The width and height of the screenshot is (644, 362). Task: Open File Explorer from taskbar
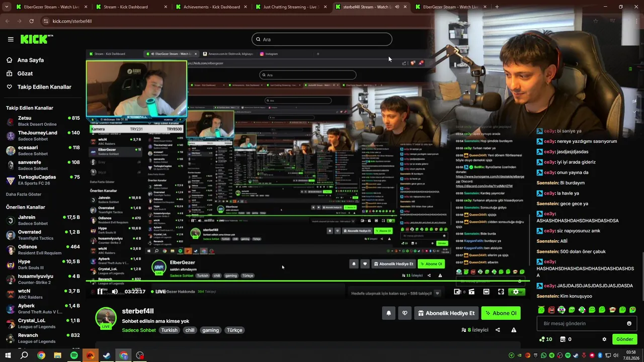click(x=57, y=355)
